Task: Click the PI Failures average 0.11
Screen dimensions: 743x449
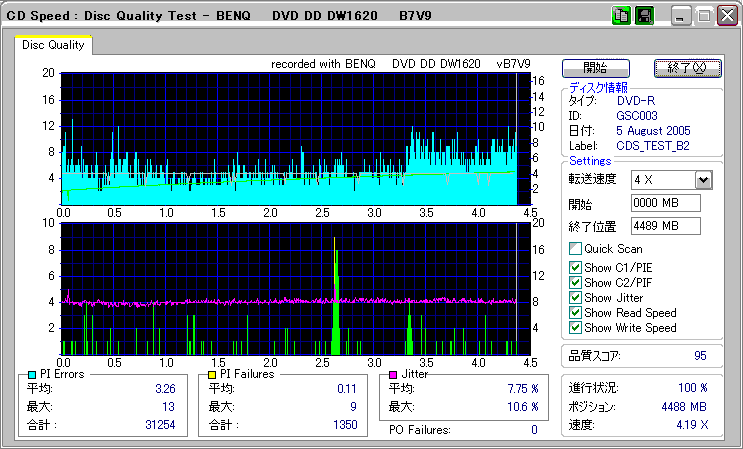Action: pos(347,389)
